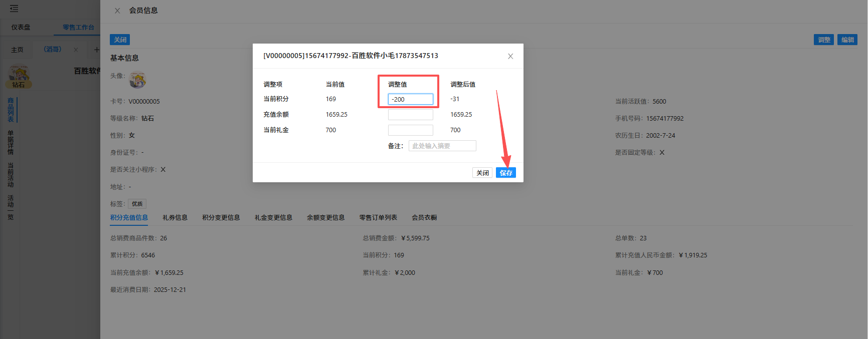This screenshot has height=339, width=868.
Task: Click the current points value 169 in dialog
Action: pyautogui.click(x=331, y=99)
